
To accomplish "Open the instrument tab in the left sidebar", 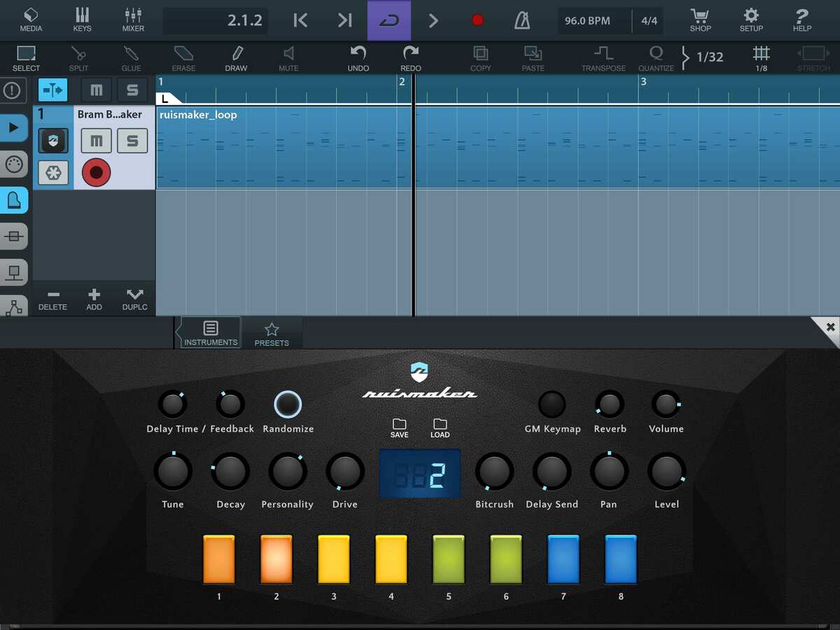I will pos(13,200).
